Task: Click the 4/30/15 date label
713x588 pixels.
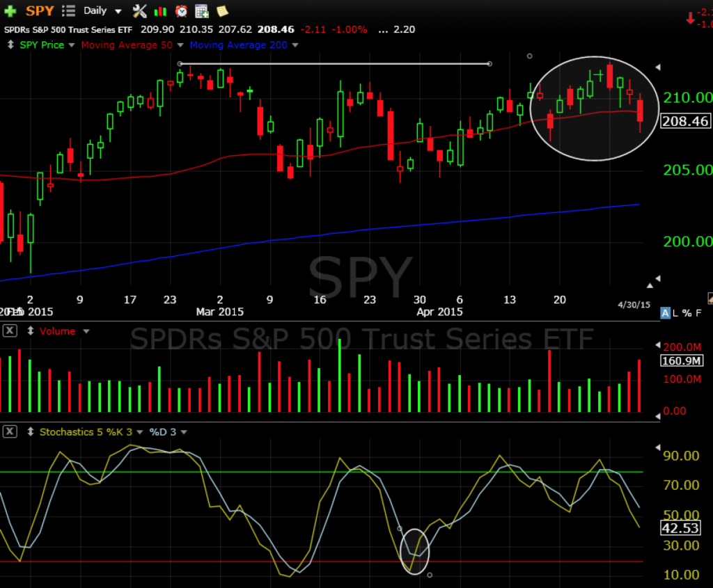Action: click(x=634, y=305)
